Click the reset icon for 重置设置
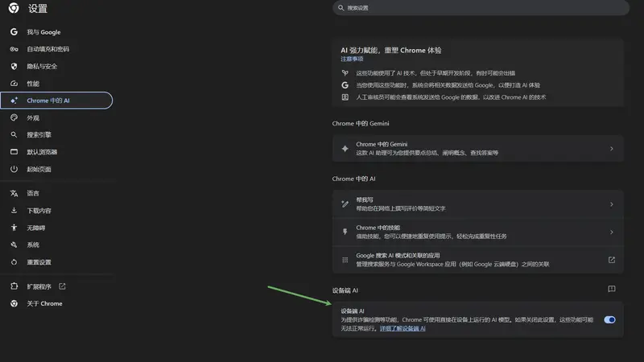This screenshot has width=644, height=362. tap(14, 262)
